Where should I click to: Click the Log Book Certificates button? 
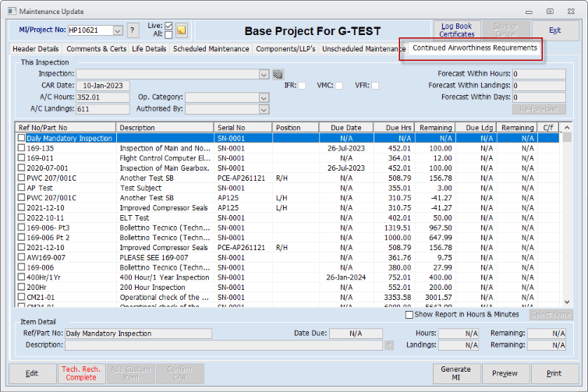click(457, 30)
